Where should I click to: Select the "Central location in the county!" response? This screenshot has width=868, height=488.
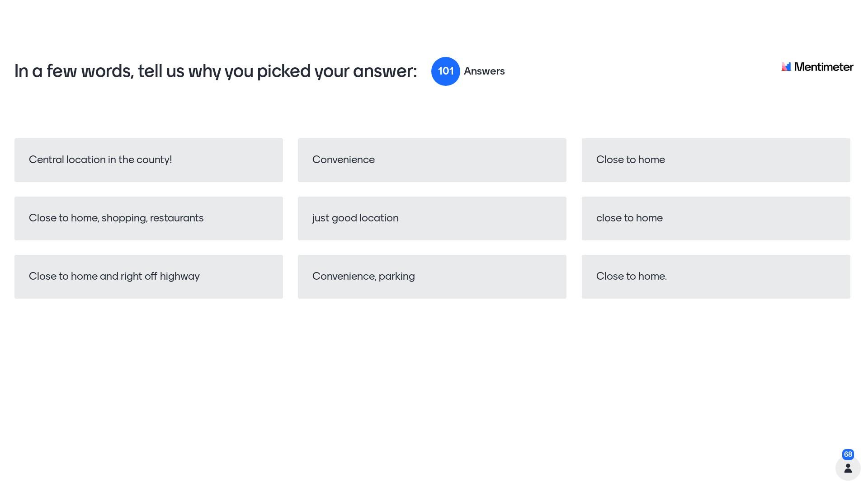[149, 160]
